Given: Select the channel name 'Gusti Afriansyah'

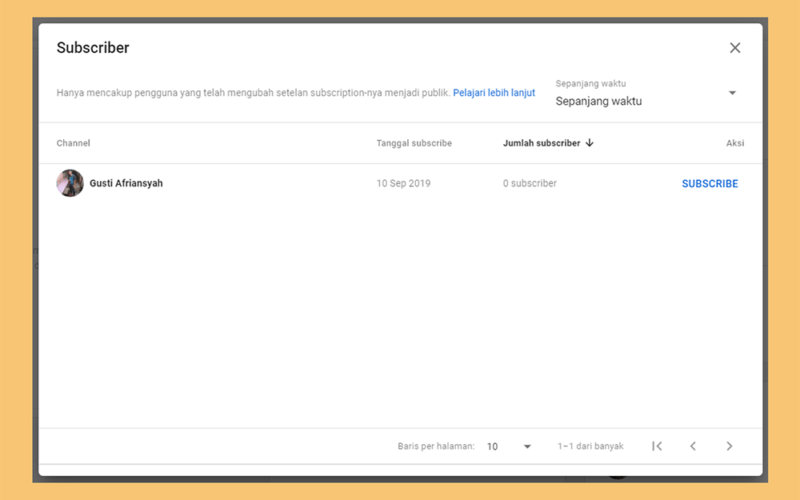Looking at the screenshot, I should click(x=126, y=183).
